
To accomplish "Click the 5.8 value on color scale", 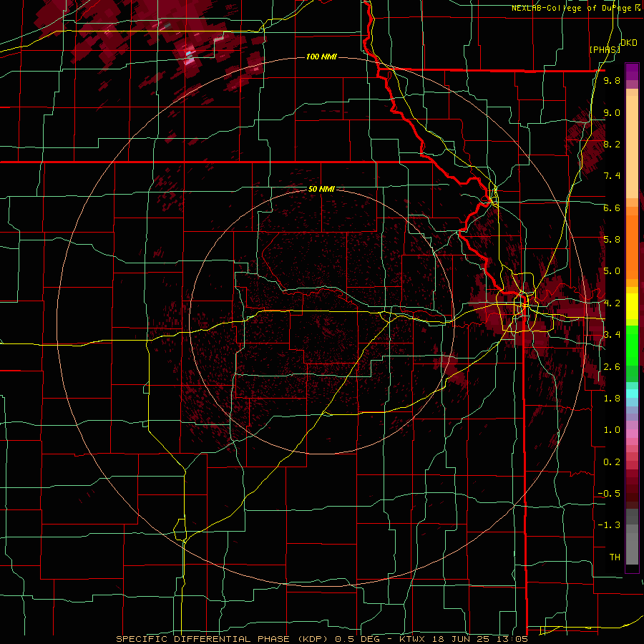I will [x=612, y=240].
